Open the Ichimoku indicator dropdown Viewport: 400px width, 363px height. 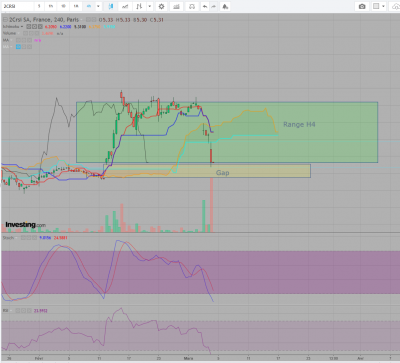22,27
